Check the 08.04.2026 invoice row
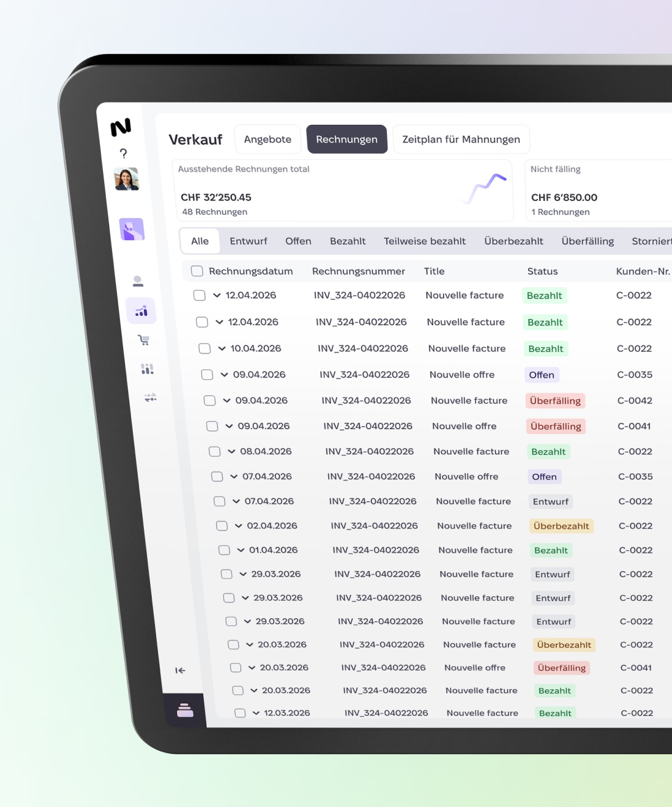This screenshot has height=807, width=672. coord(214,451)
